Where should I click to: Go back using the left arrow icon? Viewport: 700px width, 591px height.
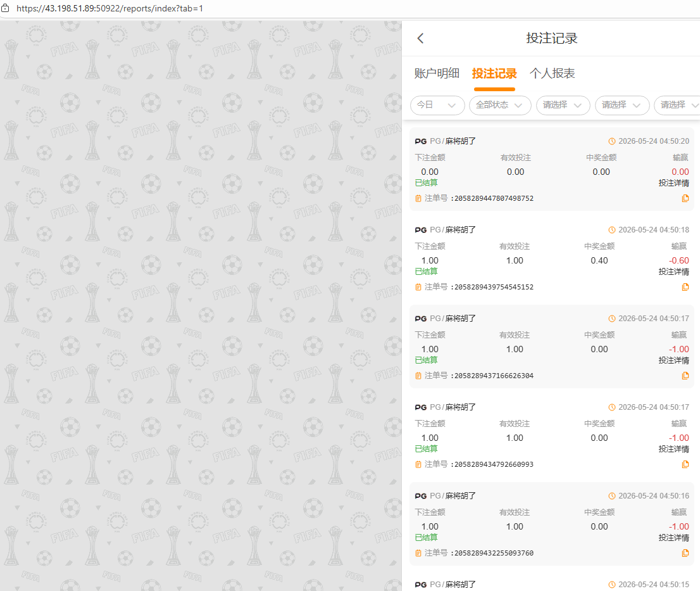tap(420, 39)
